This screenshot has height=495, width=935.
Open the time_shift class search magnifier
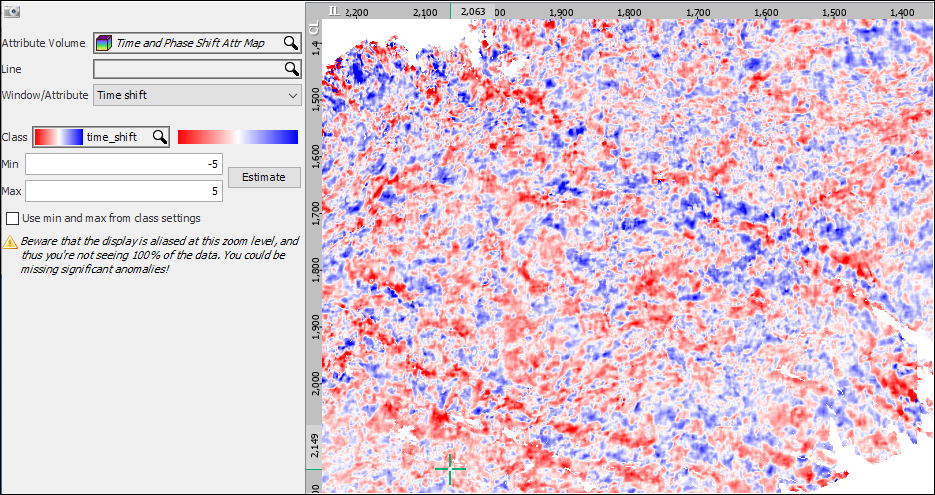pos(159,137)
